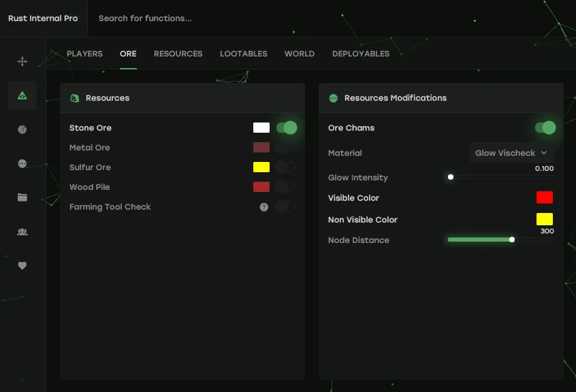Click the Resources Modifications heading
This screenshot has height=392, width=576.
(396, 98)
